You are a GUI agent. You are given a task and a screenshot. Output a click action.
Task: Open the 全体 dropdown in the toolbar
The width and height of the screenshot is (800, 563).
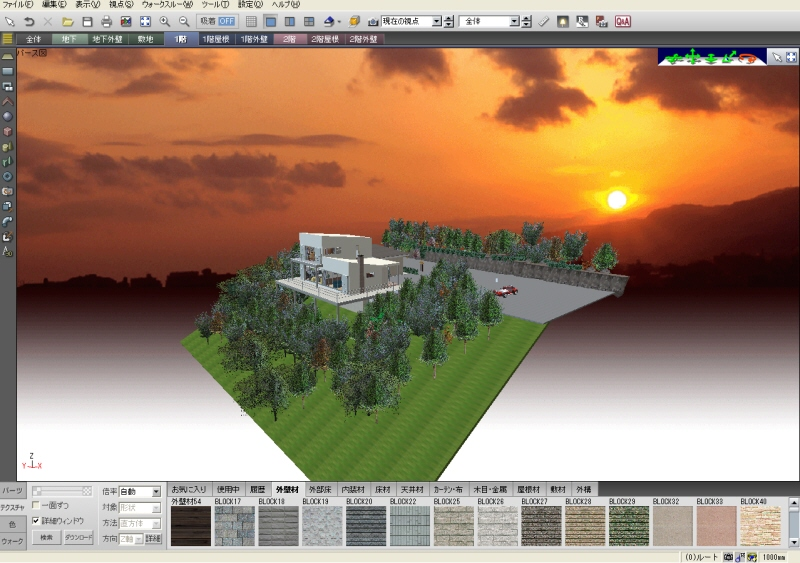coord(514,21)
